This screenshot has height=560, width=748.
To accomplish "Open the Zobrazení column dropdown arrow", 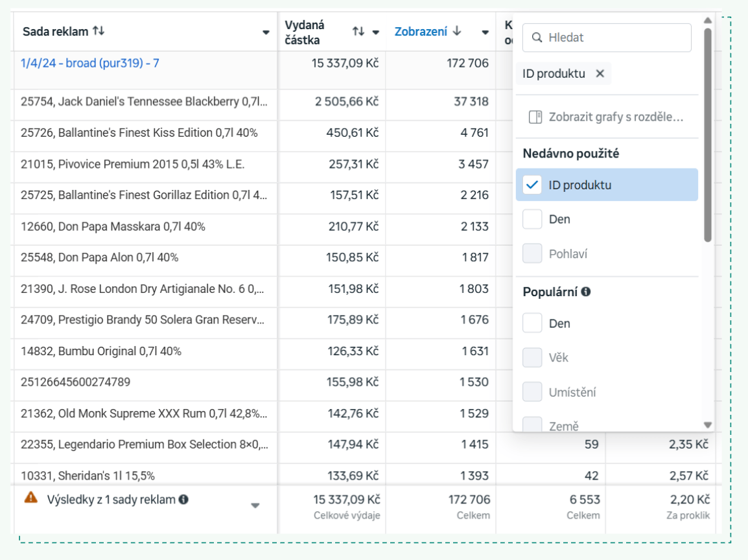I will (485, 32).
